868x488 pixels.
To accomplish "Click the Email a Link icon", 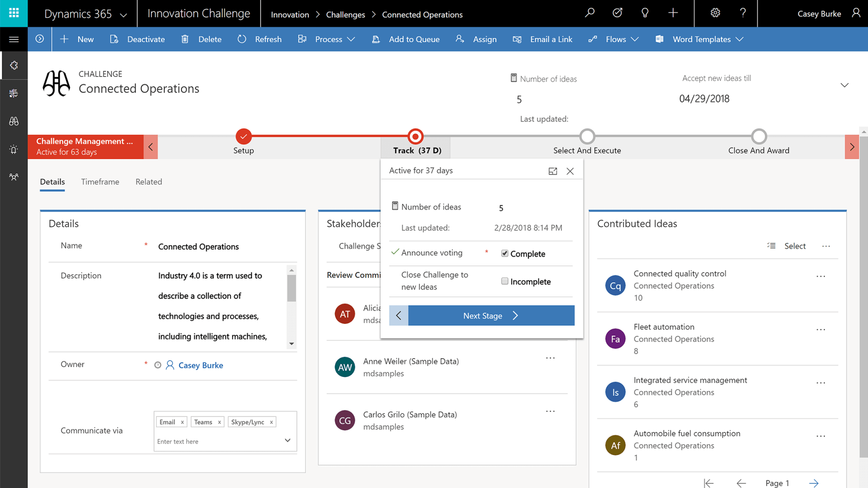I will pyautogui.click(x=518, y=39).
